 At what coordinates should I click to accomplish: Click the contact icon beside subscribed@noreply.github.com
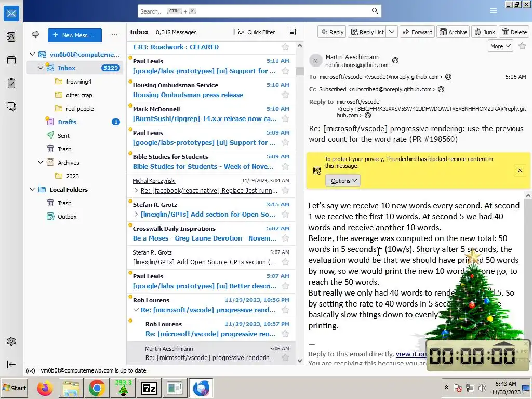441,89
